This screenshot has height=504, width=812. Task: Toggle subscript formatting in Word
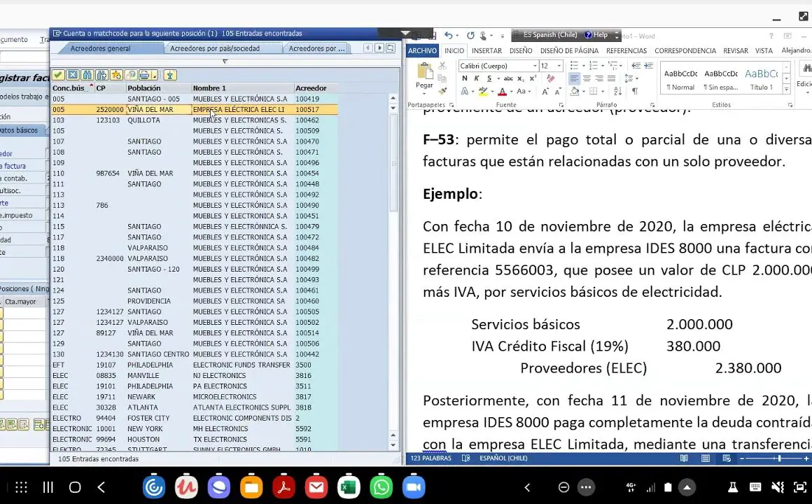point(520,78)
